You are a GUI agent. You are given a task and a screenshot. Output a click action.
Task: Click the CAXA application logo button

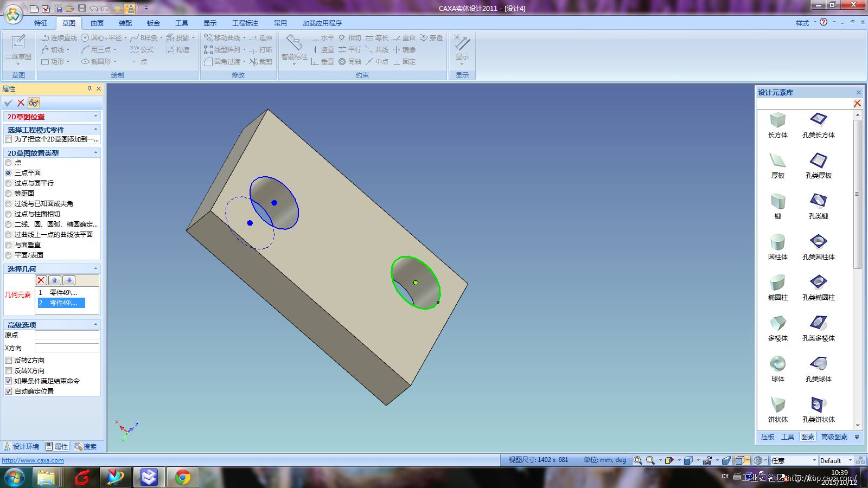click(13, 14)
